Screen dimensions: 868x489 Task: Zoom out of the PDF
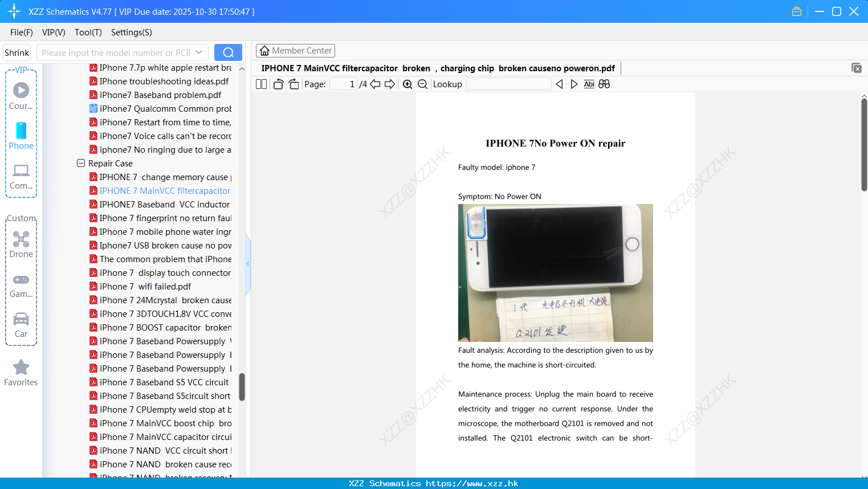pyautogui.click(x=422, y=84)
